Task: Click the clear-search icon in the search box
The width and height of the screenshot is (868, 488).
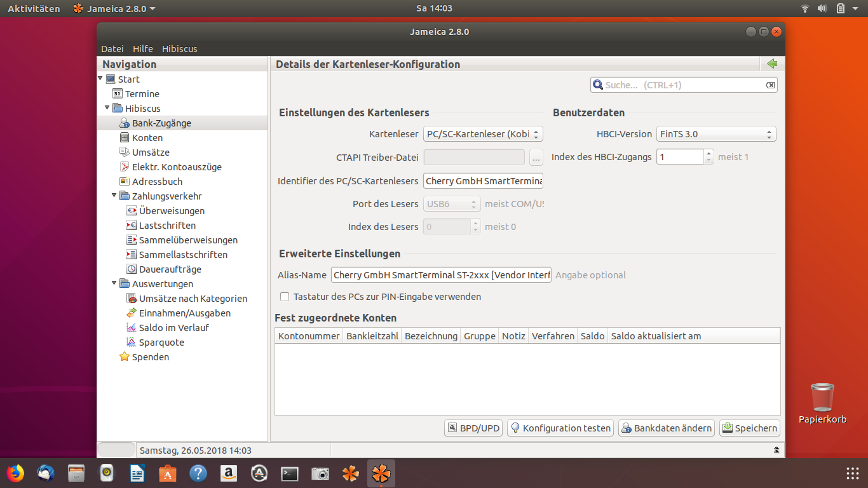Action: click(770, 85)
